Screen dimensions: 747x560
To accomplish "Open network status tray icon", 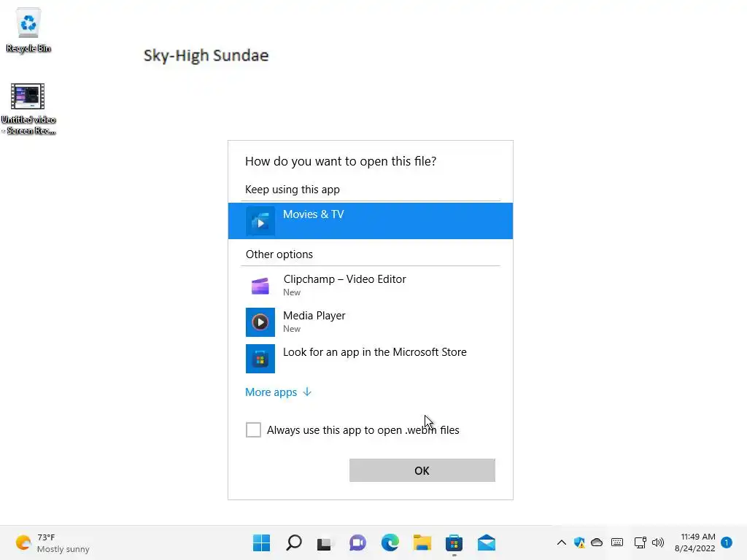I will (640, 542).
